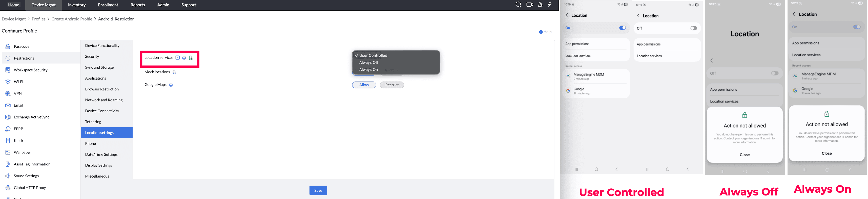Click the video camera icon in the top bar

click(530, 5)
